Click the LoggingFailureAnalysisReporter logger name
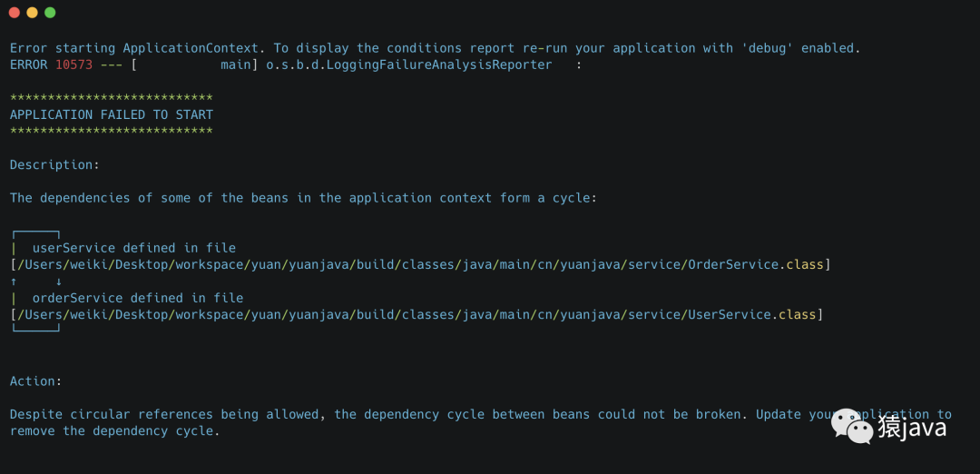 coord(408,64)
